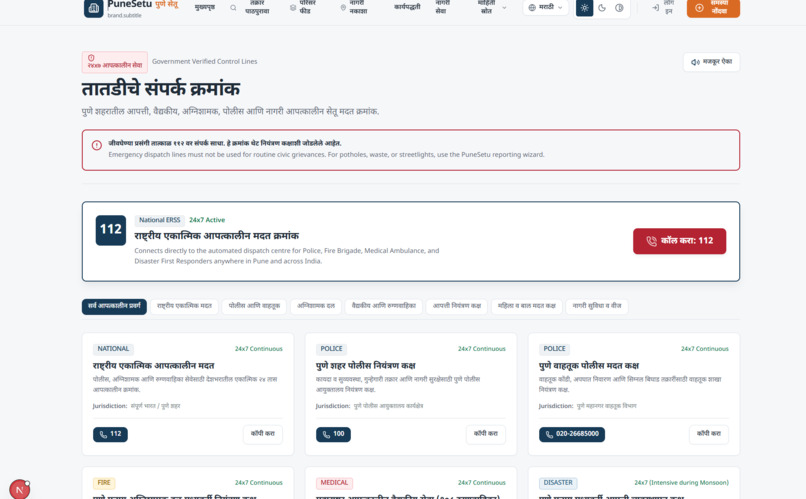Image resolution: width=806 pixels, height=499 pixels.
Task: Click the मजकूर ऐका listen button
Action: click(711, 62)
